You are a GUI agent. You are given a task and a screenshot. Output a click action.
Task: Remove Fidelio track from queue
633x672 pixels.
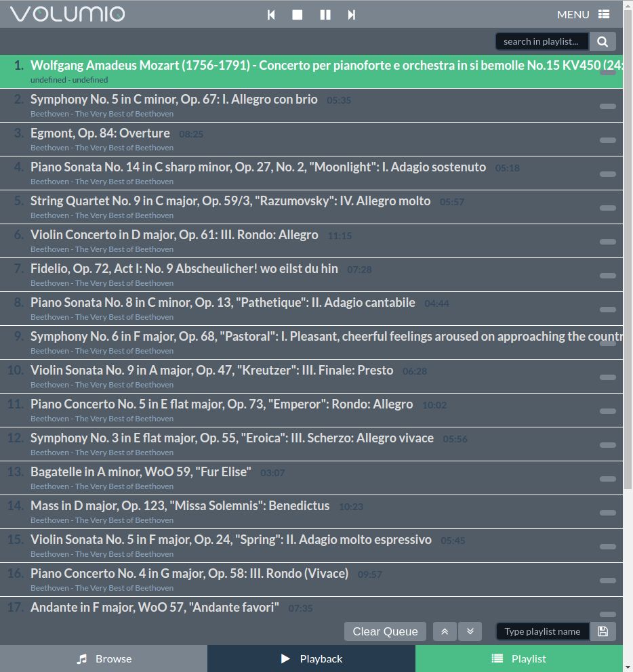[608, 276]
